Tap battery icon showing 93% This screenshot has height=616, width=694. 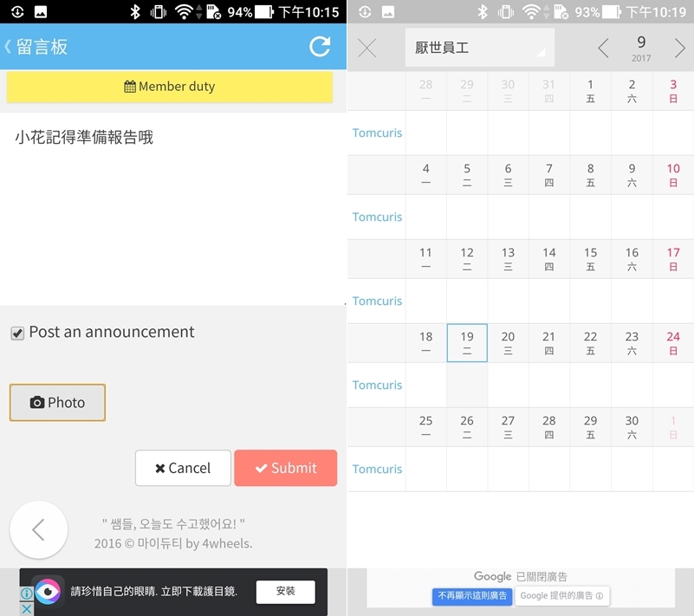[612, 11]
